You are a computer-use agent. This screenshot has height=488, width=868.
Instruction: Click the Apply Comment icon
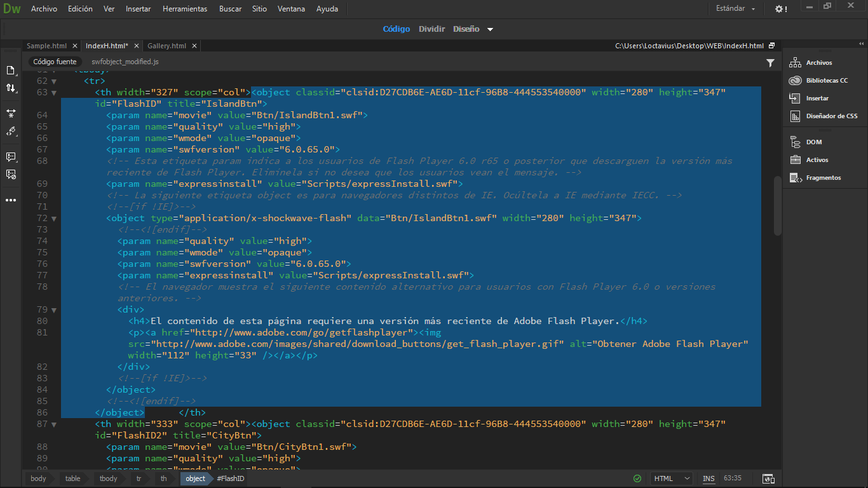[x=11, y=156]
